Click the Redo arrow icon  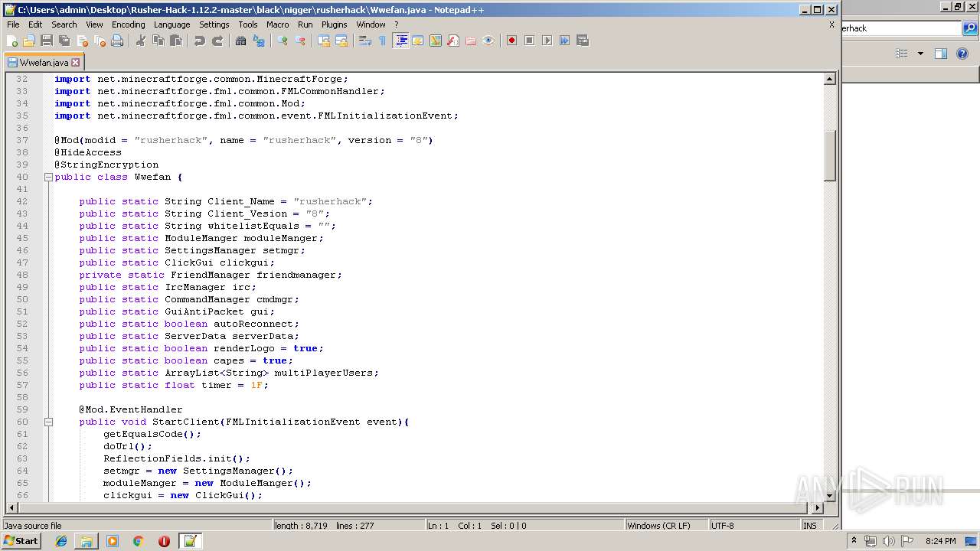coord(217,41)
